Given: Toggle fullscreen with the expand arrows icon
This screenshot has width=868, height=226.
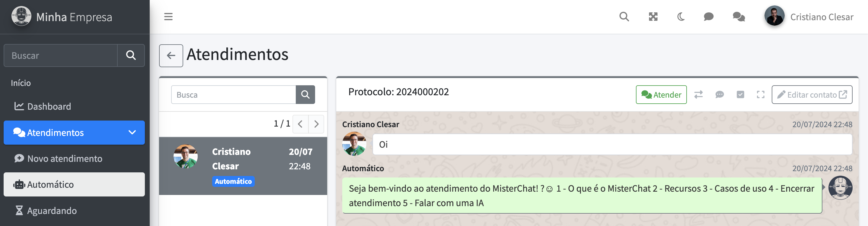Looking at the screenshot, I should (653, 17).
